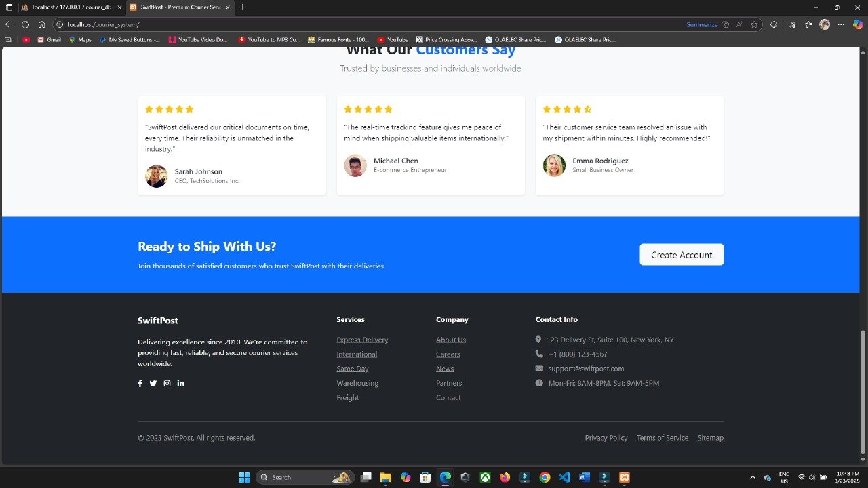Open a new browser tab
This screenshot has width=868, height=488.
(x=243, y=7)
